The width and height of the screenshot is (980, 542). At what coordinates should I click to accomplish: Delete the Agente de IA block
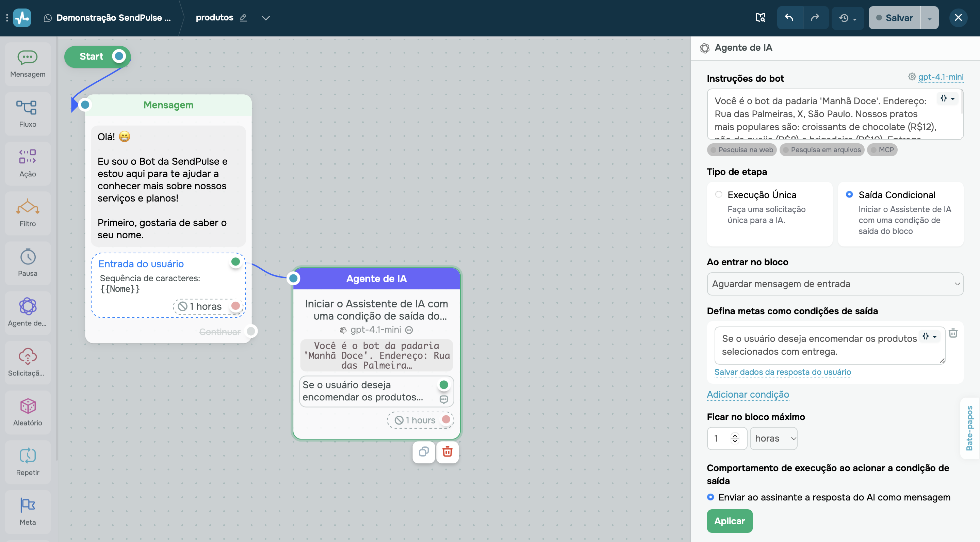(x=447, y=452)
